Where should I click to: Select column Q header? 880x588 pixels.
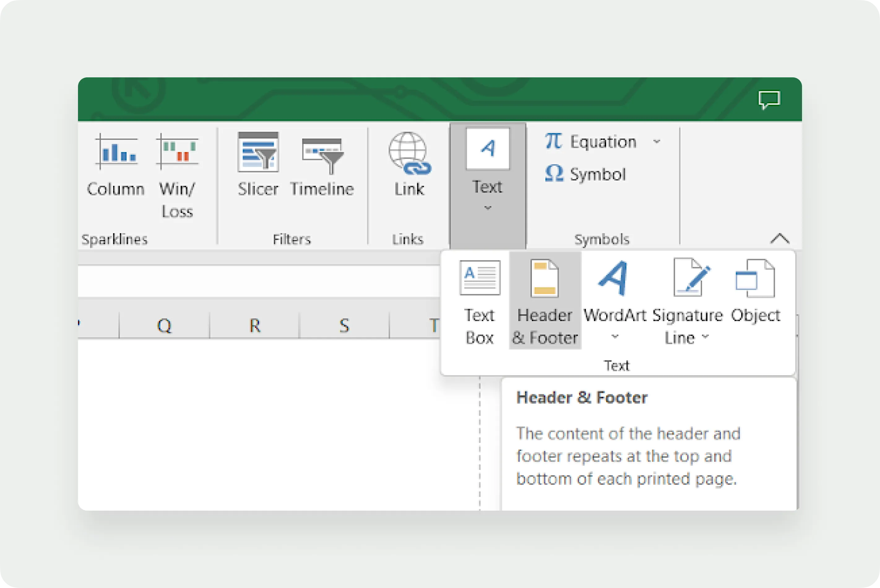pos(164,326)
